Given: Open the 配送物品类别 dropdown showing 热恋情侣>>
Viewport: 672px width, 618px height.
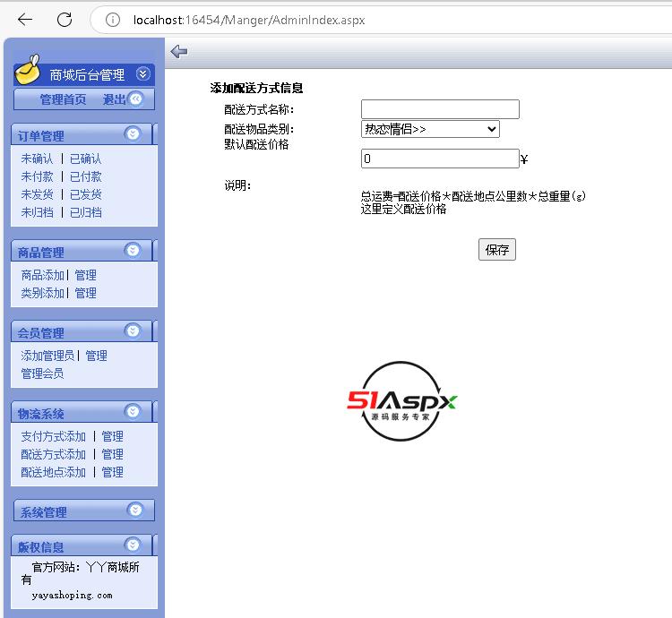Looking at the screenshot, I should point(430,129).
